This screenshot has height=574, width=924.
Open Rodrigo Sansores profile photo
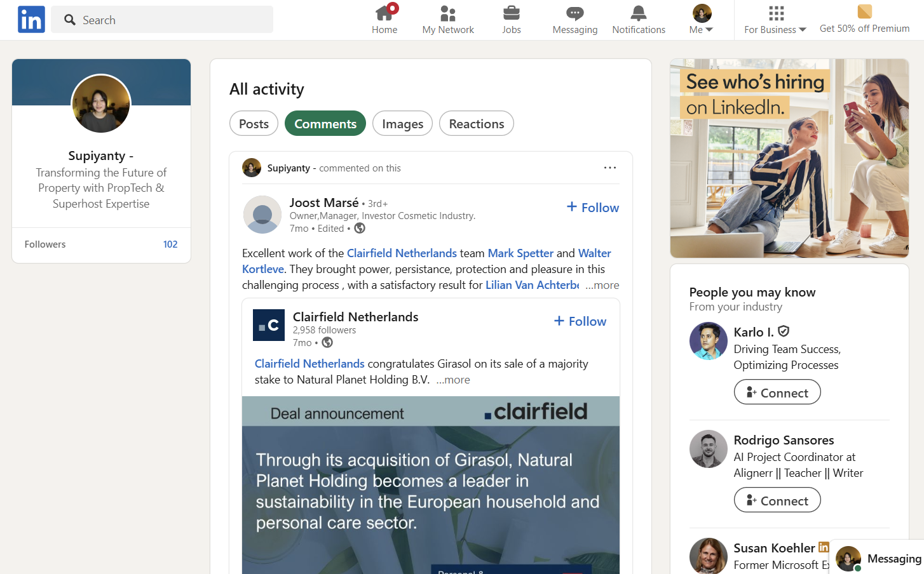coord(709,449)
